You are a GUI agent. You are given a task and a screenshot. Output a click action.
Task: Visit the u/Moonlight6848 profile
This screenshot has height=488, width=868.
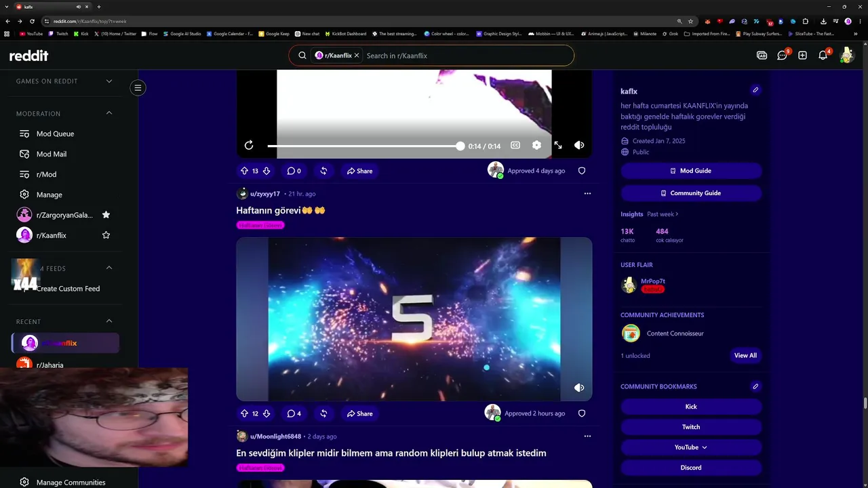(275, 436)
